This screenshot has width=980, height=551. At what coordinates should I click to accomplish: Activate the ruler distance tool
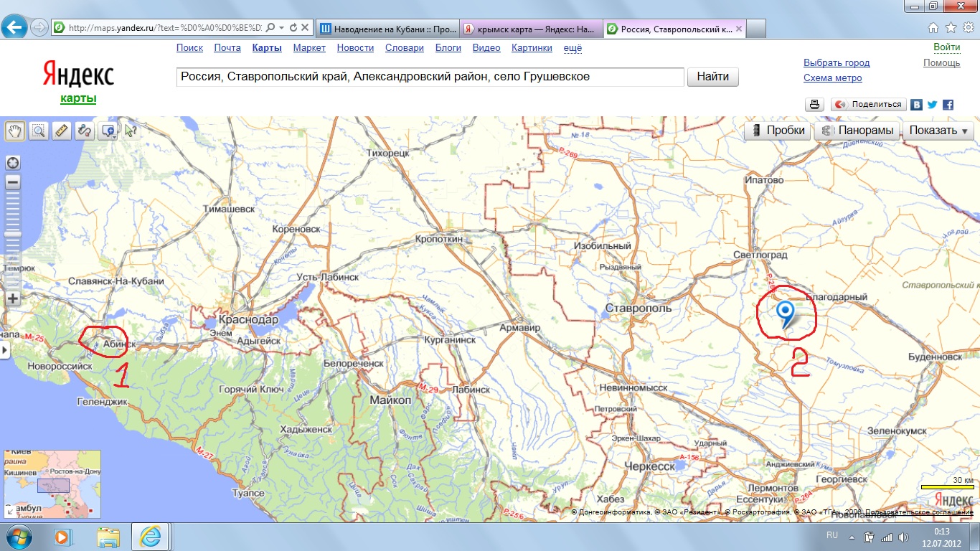(61, 131)
